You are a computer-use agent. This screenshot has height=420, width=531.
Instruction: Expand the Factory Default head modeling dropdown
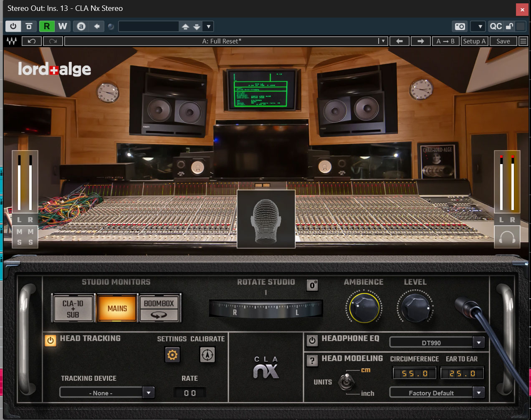tap(479, 392)
